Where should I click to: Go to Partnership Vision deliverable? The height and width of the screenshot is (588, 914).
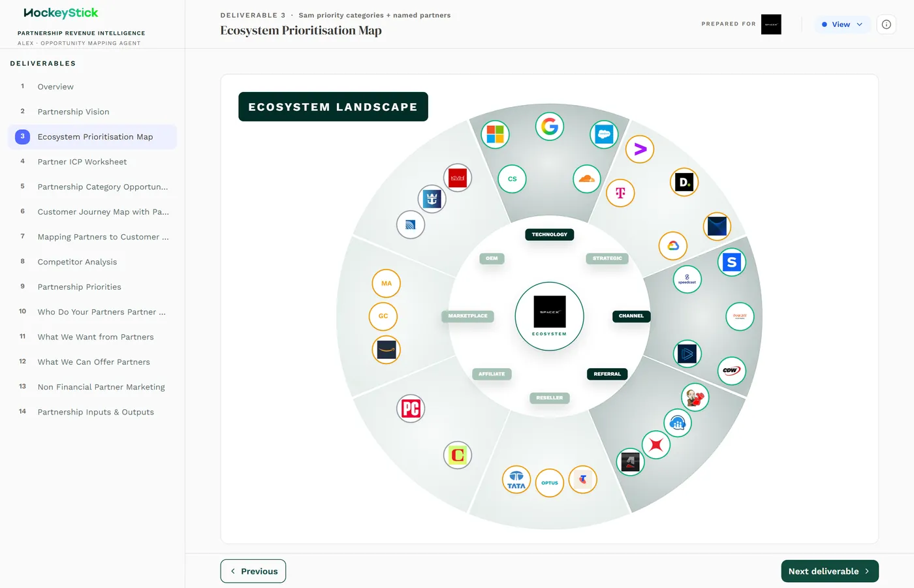(93, 112)
